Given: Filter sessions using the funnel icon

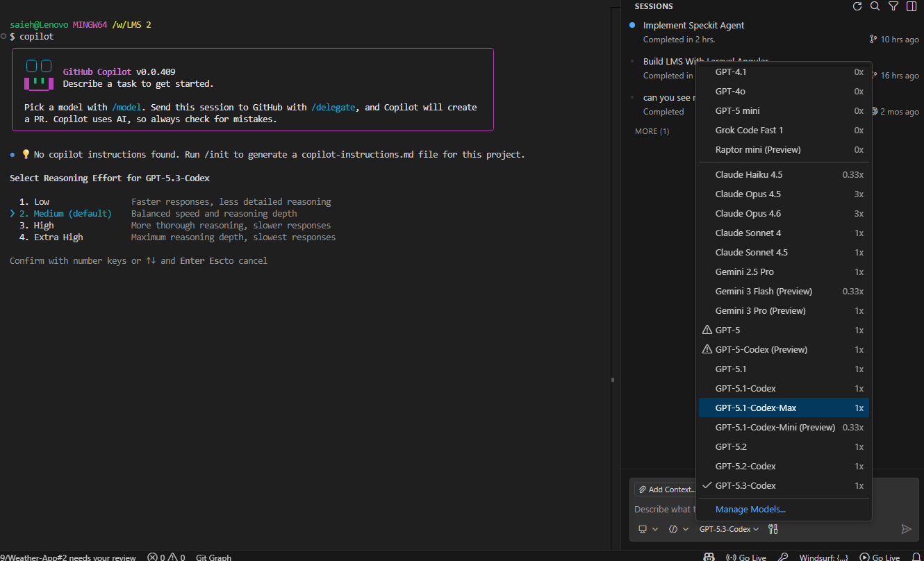Looking at the screenshot, I should point(893,6).
